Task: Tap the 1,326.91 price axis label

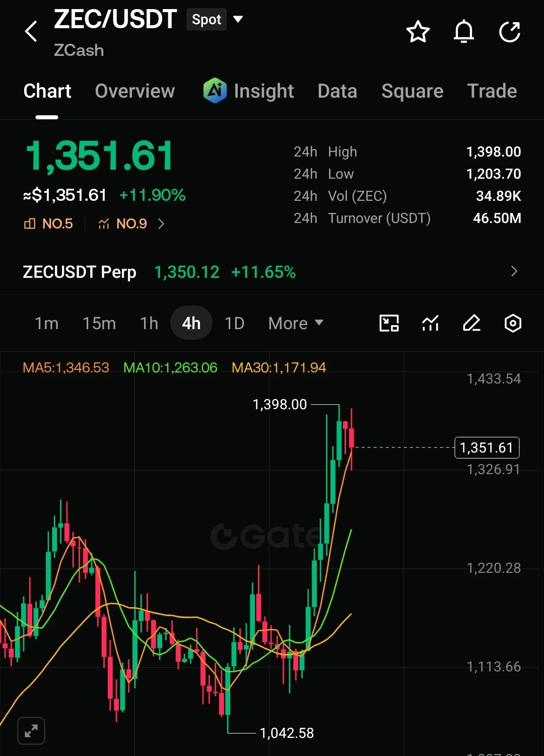Action: click(494, 469)
